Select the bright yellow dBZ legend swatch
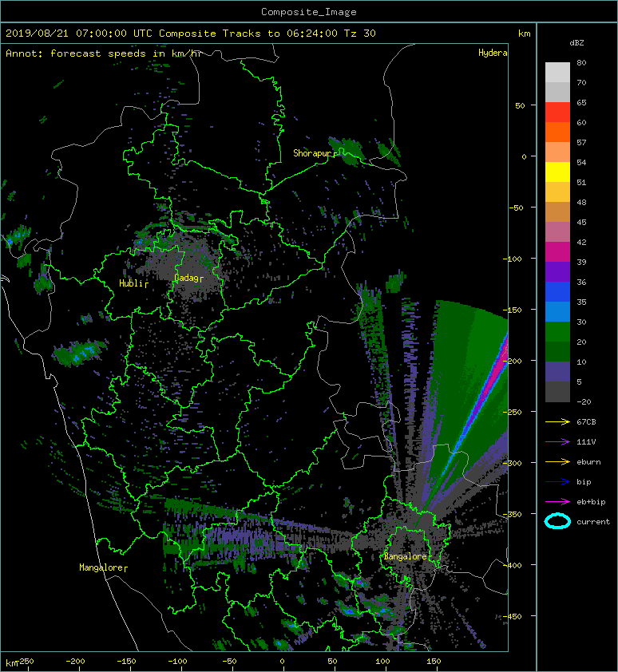This screenshot has width=618, height=672. pos(557,172)
